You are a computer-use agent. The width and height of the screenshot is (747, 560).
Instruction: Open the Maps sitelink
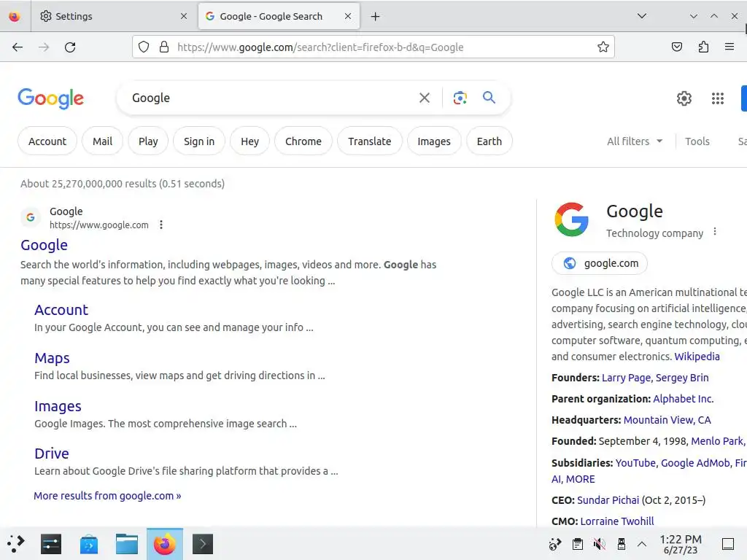[52, 358]
